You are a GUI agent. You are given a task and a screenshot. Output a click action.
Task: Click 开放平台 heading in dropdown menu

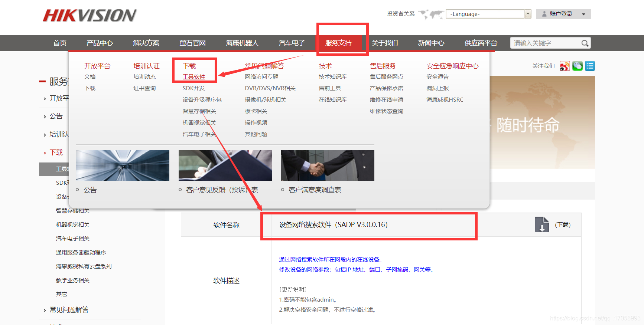(x=97, y=66)
